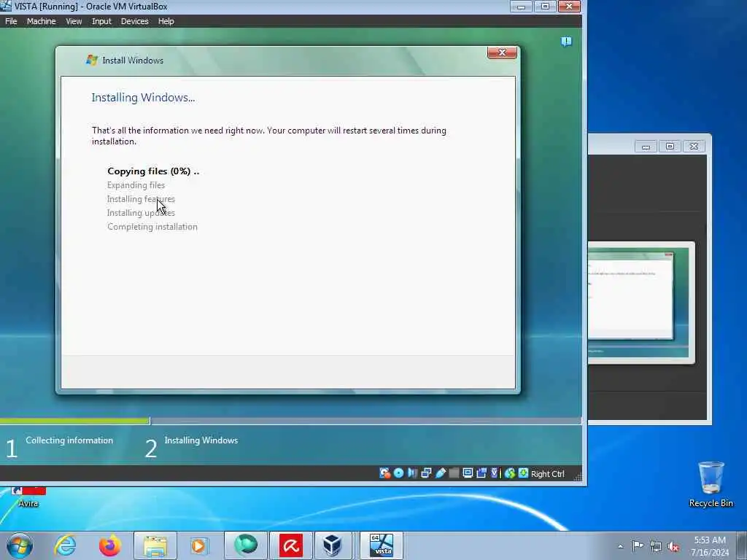Switch to Vista VM taskbar icon
The image size is (747, 560).
pyautogui.click(x=381, y=545)
